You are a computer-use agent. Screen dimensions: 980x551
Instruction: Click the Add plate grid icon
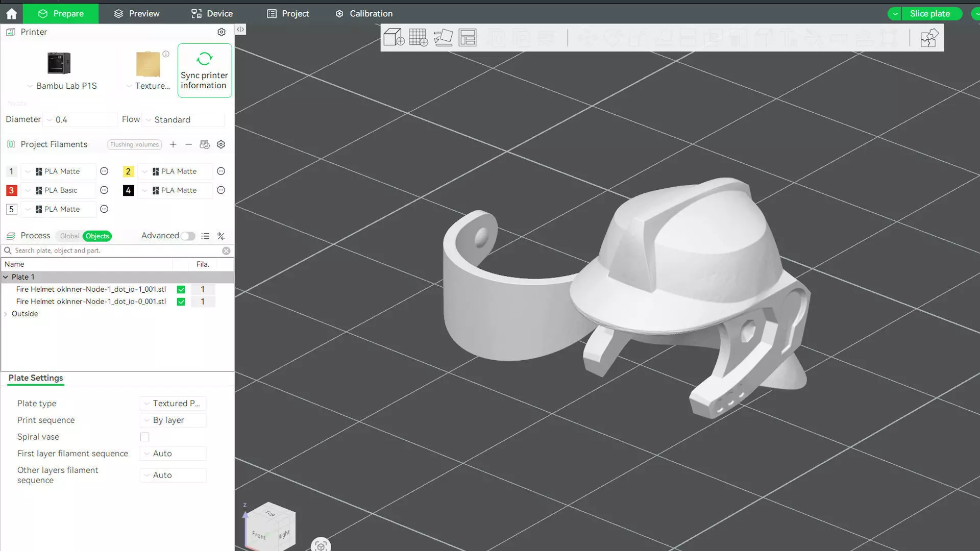[x=418, y=37]
